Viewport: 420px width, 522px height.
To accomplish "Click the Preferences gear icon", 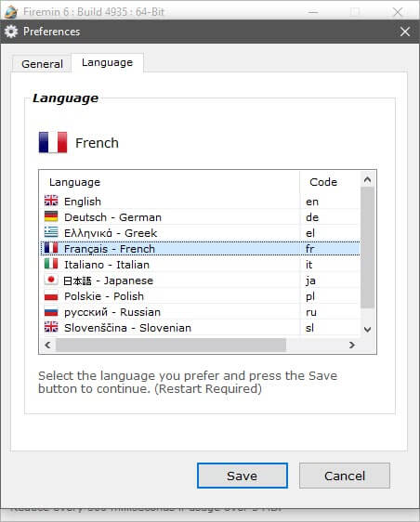I will click(11, 32).
